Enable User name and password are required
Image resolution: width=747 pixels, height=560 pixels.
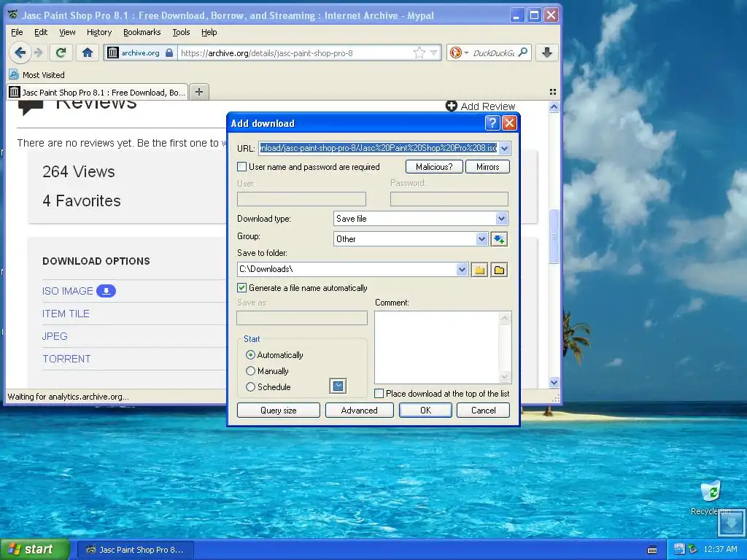(242, 167)
